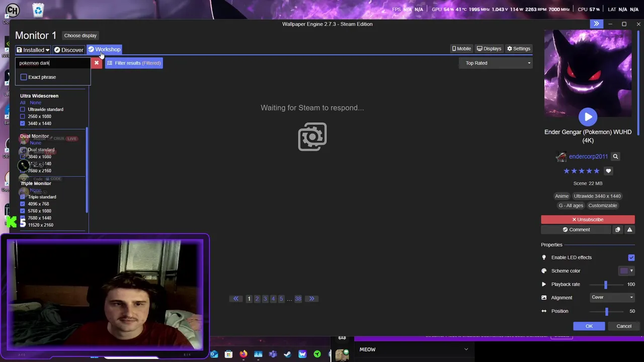
Task: Disable the Enable LED effects checkbox
Action: [x=631, y=257]
